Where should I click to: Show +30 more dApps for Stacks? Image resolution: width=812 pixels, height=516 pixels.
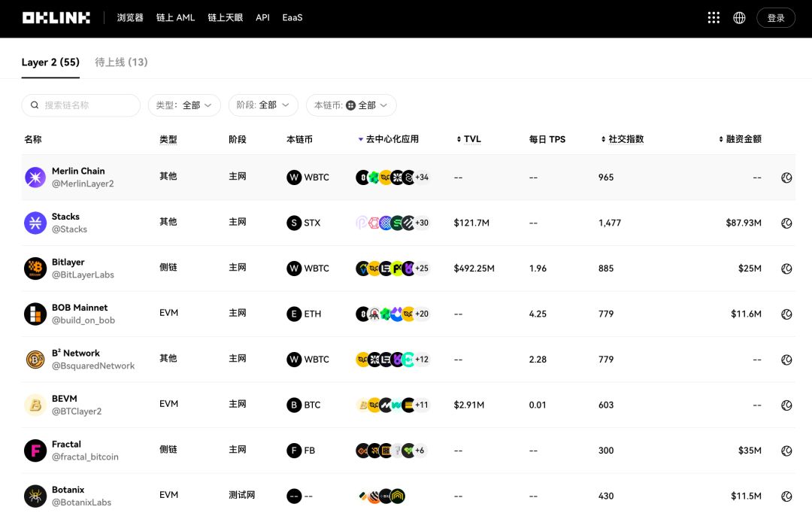422,223
